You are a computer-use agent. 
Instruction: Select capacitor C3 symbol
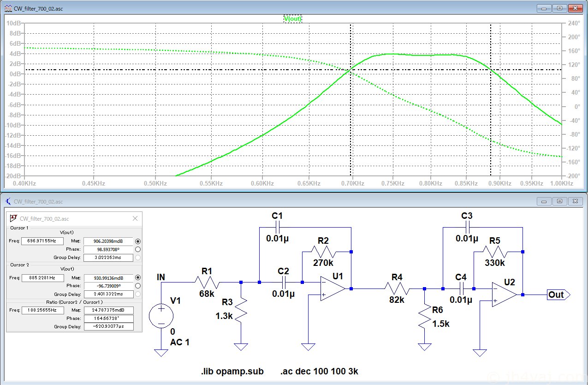tap(467, 227)
